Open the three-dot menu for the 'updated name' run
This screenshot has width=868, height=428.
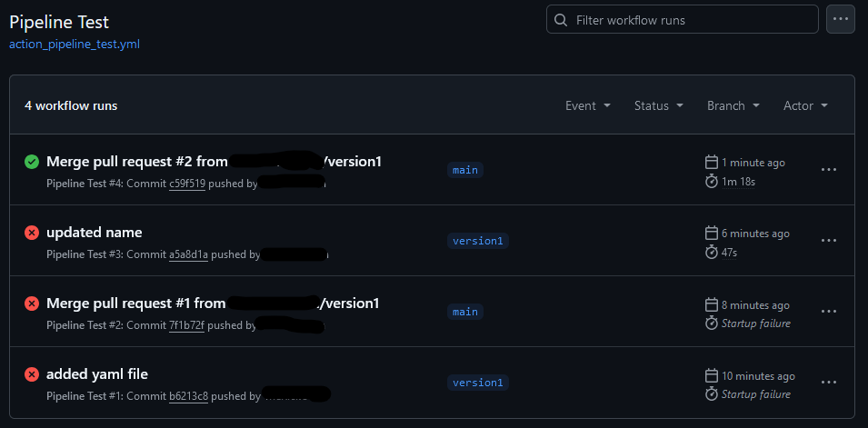point(829,240)
